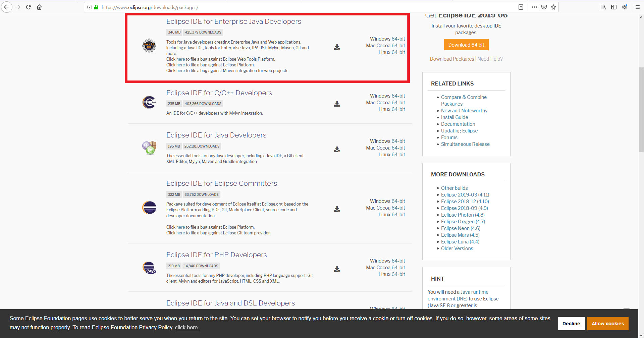
Task: Show site information icon in address bar
Action: (x=90, y=7)
